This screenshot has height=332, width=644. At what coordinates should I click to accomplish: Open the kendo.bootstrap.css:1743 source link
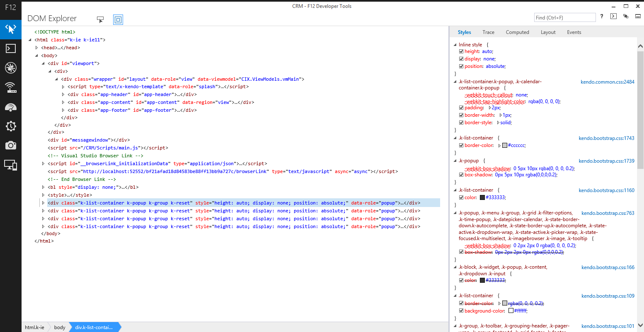(x=606, y=138)
